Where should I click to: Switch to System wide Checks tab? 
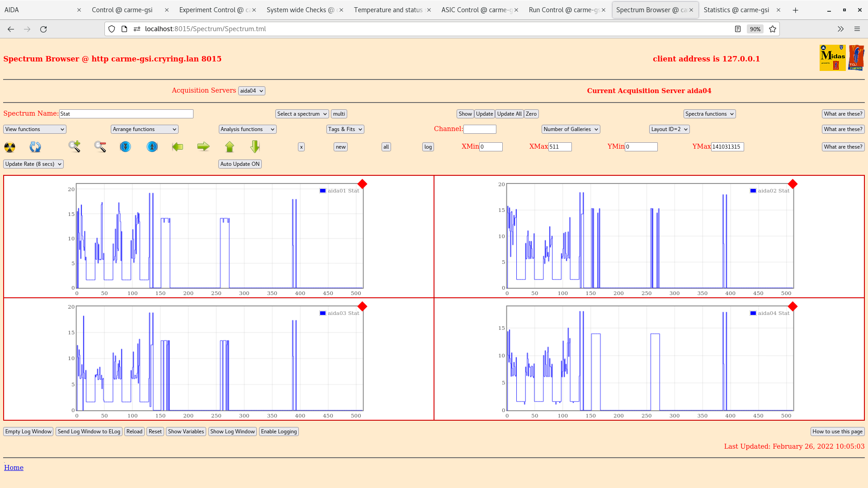(305, 10)
